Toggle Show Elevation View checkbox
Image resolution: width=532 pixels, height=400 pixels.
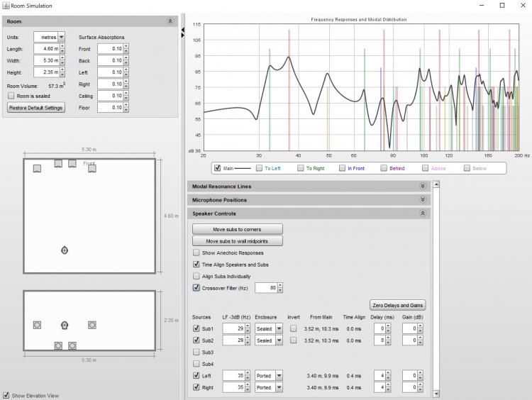6,395
